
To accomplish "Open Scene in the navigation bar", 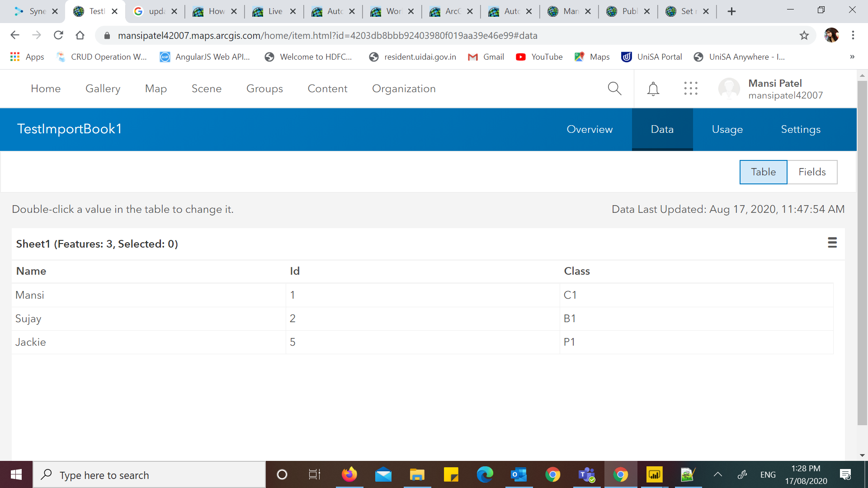I will click(207, 89).
